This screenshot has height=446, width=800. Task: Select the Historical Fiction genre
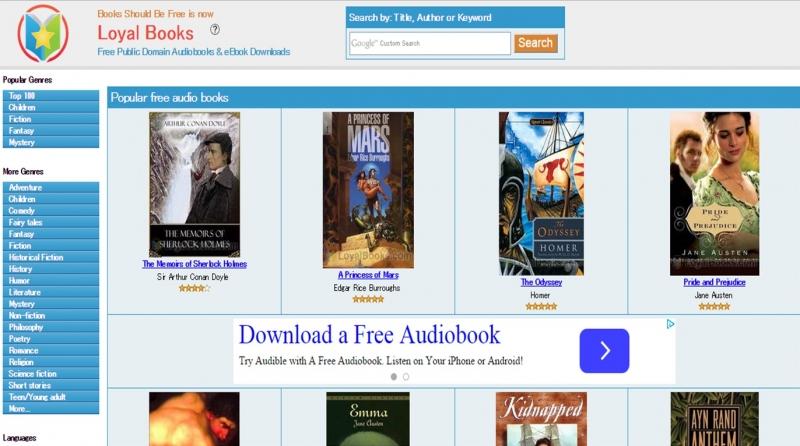[x=51, y=257]
